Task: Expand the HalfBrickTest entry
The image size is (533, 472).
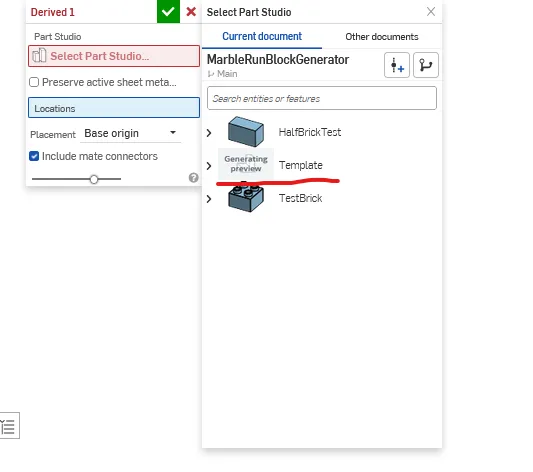Action: [x=209, y=133]
